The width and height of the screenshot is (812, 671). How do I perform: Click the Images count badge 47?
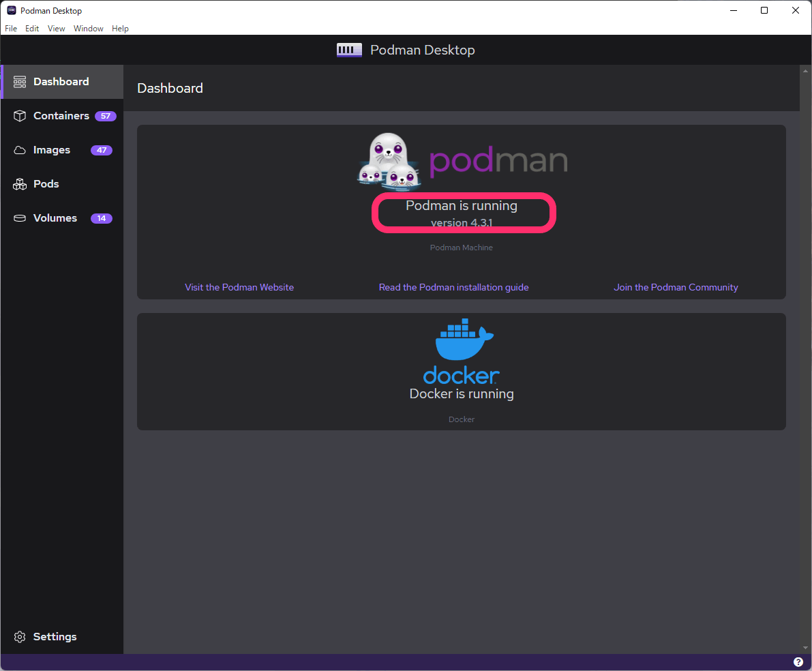coord(102,150)
